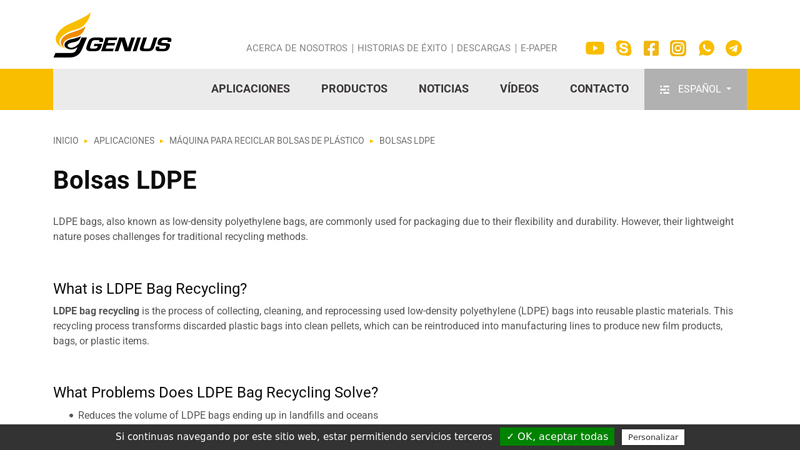This screenshot has width=800, height=450.
Task: Go to Descargas link
Action: coord(483,48)
